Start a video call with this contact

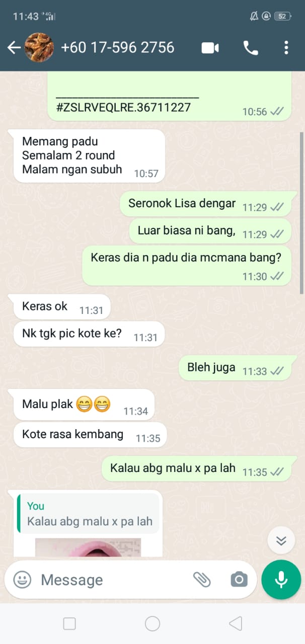[x=210, y=48]
